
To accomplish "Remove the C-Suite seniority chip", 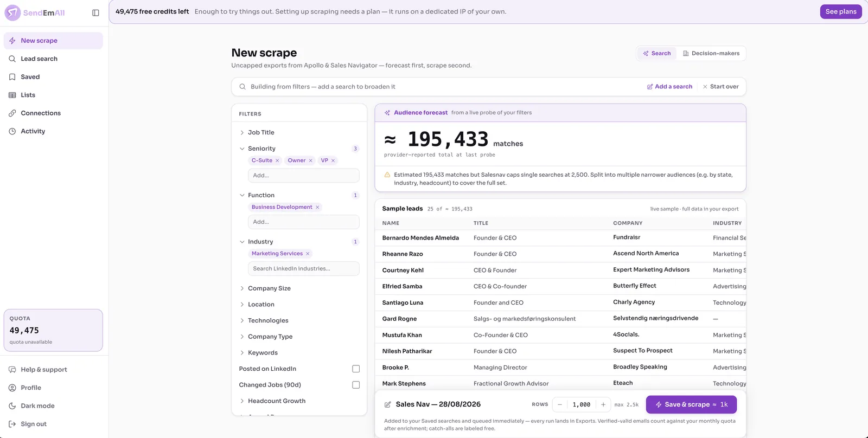I will [x=277, y=160].
